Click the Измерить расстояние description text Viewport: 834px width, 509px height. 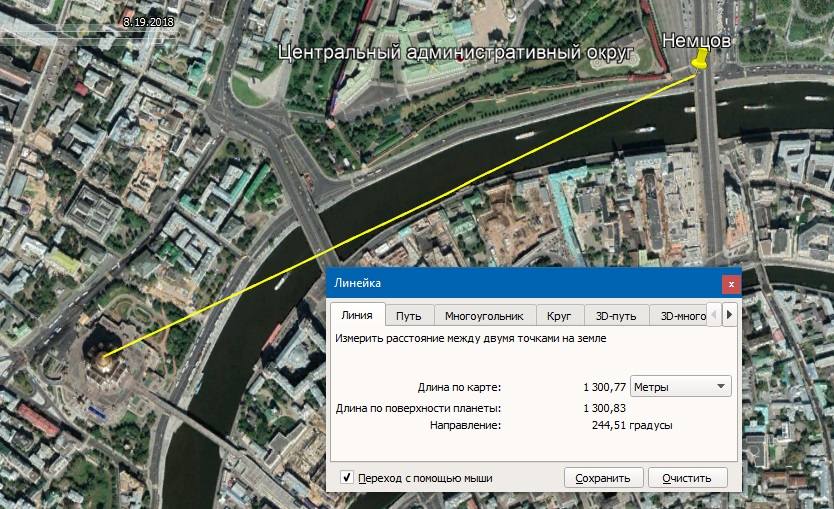pos(471,338)
